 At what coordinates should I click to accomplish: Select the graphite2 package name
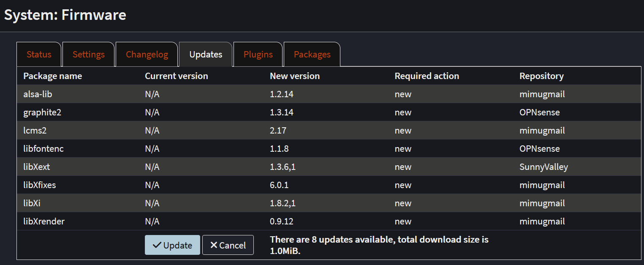point(43,112)
